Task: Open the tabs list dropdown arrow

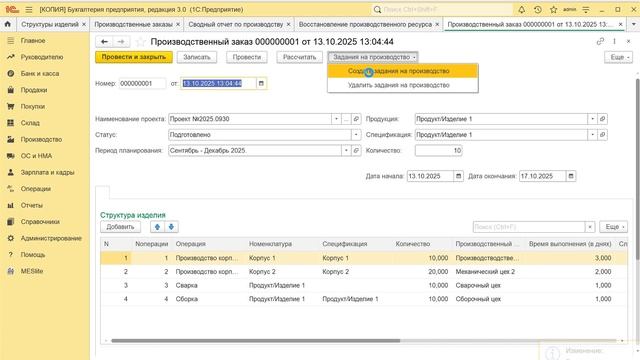Action: pyautogui.click(x=633, y=24)
